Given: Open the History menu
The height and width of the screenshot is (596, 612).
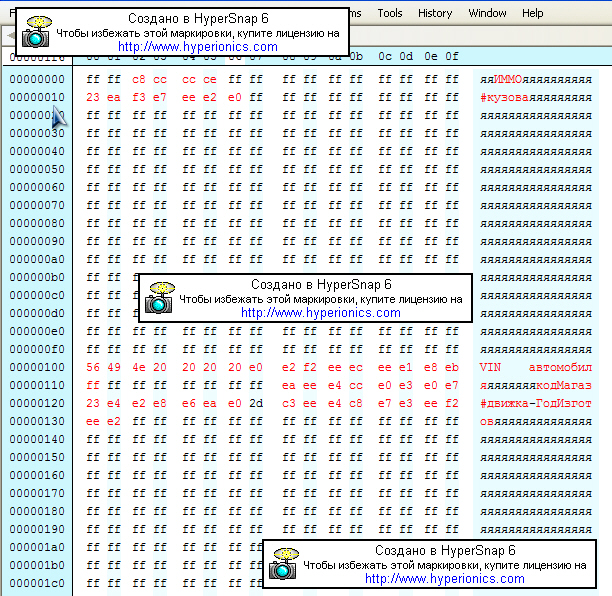Looking at the screenshot, I should point(435,13).
